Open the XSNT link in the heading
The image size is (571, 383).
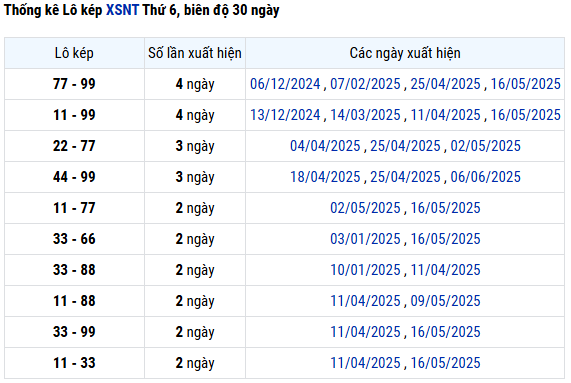pyautogui.click(x=122, y=10)
